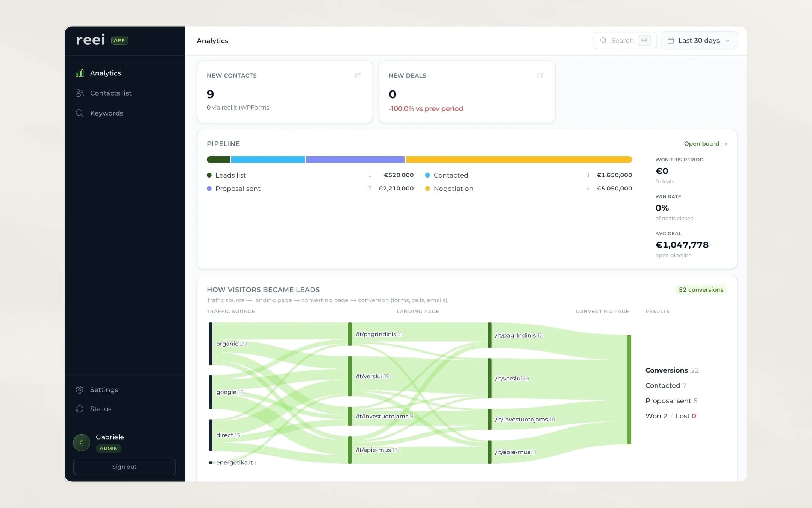Click the Status refresh icon
Viewport: 812px width, 508px height.
click(x=80, y=409)
